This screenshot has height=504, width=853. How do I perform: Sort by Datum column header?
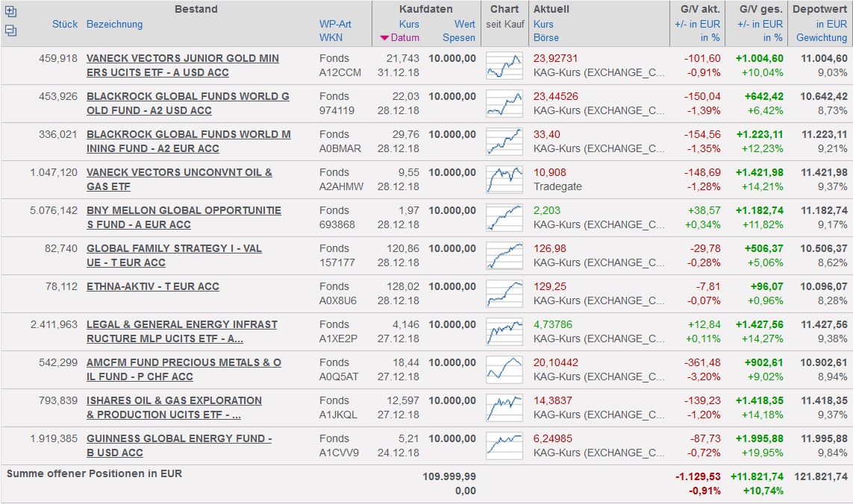pos(404,37)
